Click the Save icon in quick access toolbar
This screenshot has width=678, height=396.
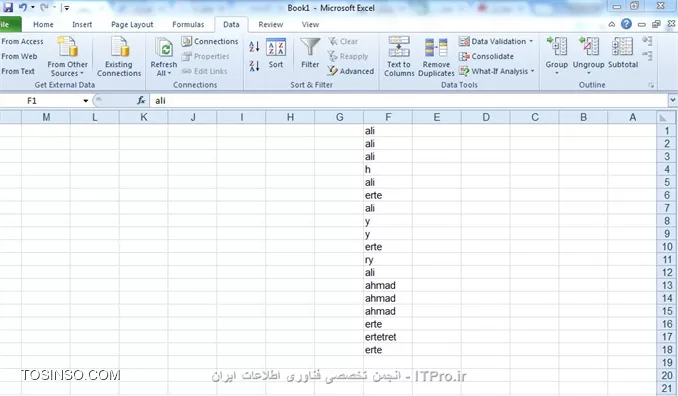(8, 7)
